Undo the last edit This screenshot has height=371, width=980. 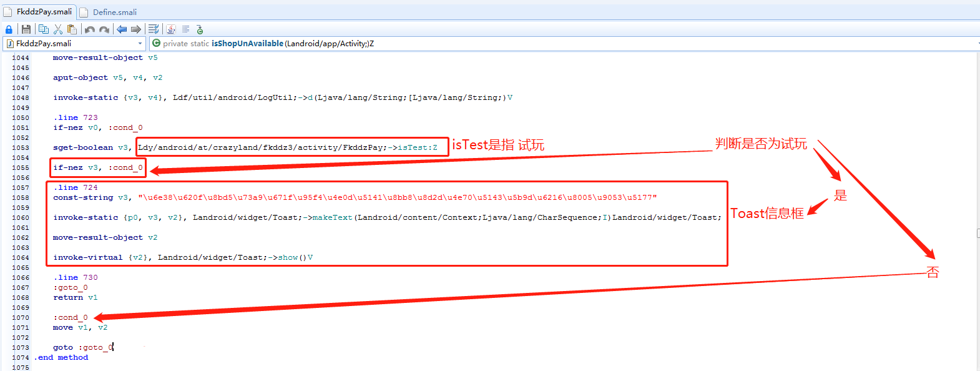90,29
